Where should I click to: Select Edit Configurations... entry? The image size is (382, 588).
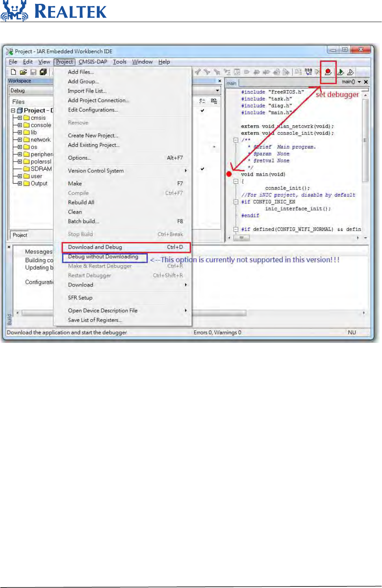122,110
